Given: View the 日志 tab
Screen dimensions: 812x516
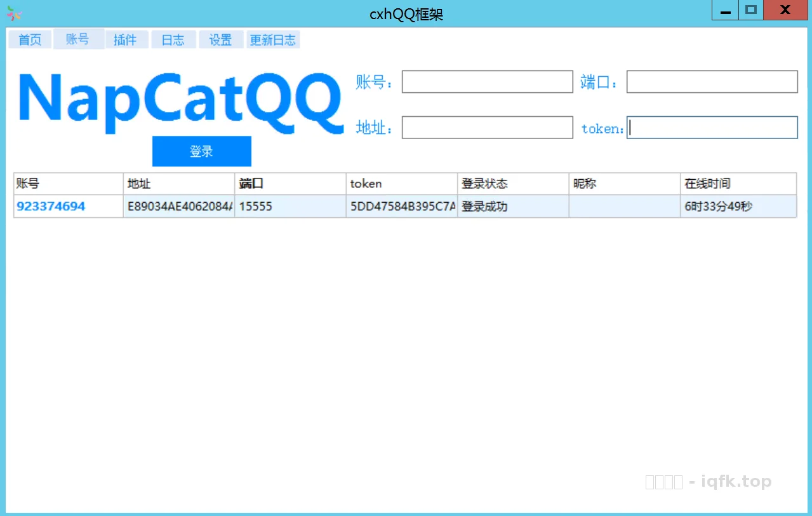Looking at the screenshot, I should click(x=173, y=39).
